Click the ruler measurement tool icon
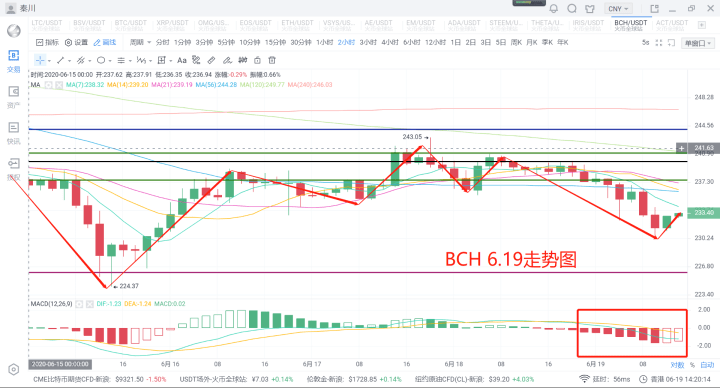 point(211,60)
